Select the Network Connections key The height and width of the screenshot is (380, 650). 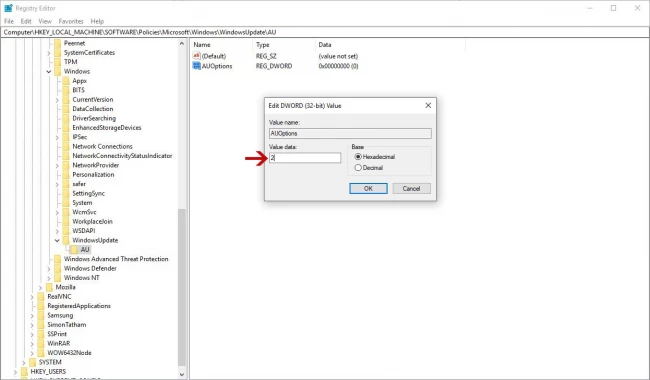[102, 146]
